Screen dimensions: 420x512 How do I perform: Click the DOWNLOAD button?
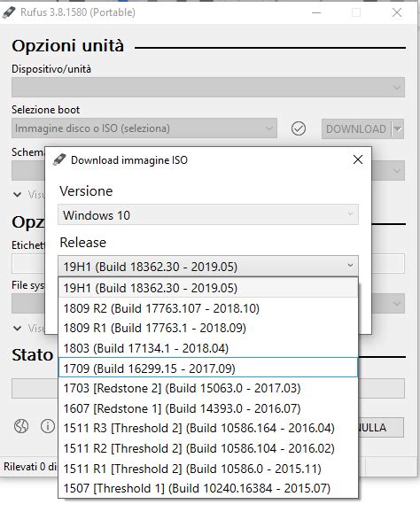tap(356, 129)
